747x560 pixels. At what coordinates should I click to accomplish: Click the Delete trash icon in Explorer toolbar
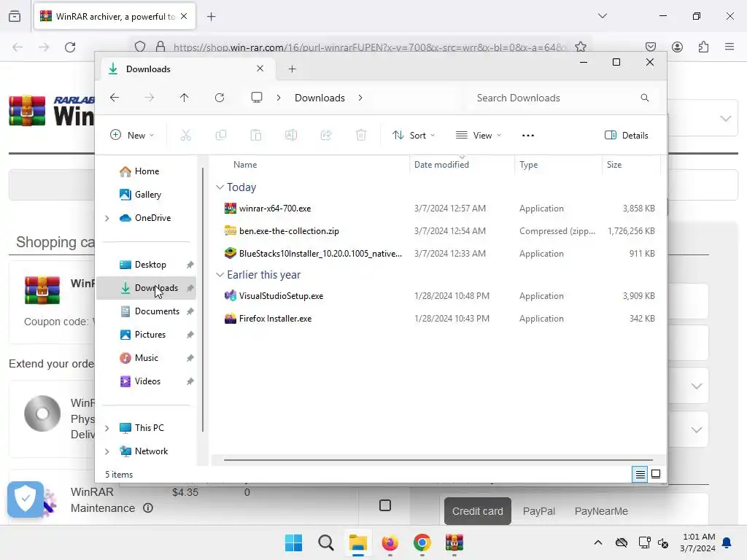pyautogui.click(x=361, y=135)
